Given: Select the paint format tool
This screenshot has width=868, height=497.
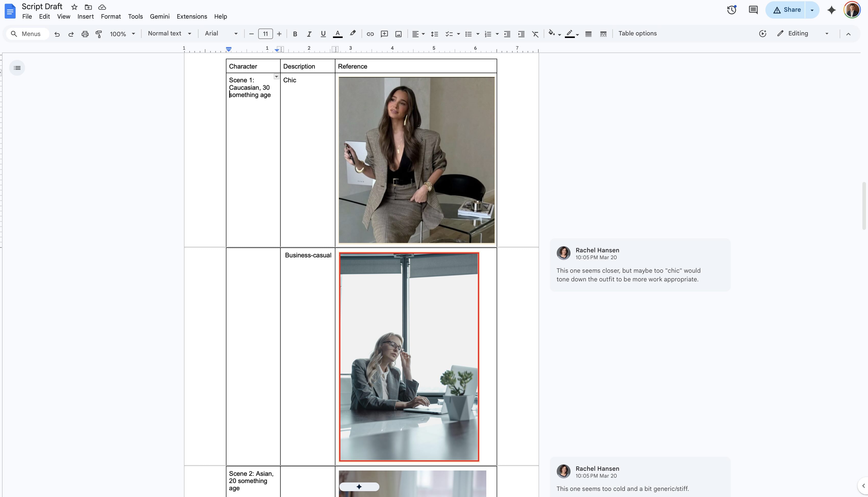Looking at the screenshot, I should click(99, 34).
